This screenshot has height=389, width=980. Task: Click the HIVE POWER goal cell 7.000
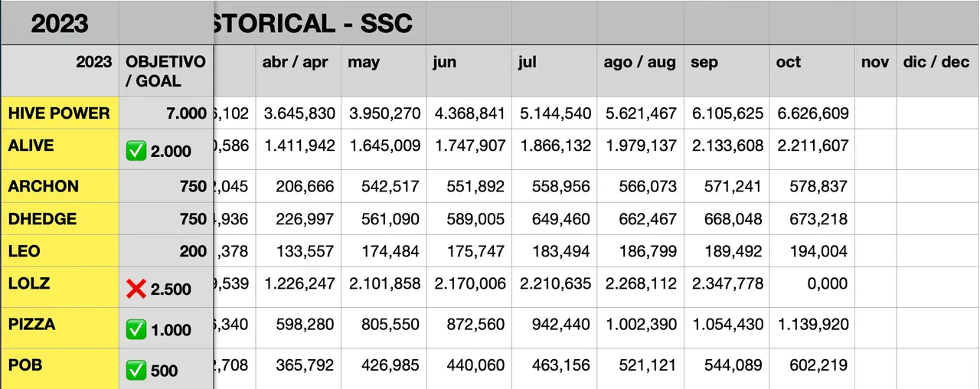click(186, 113)
